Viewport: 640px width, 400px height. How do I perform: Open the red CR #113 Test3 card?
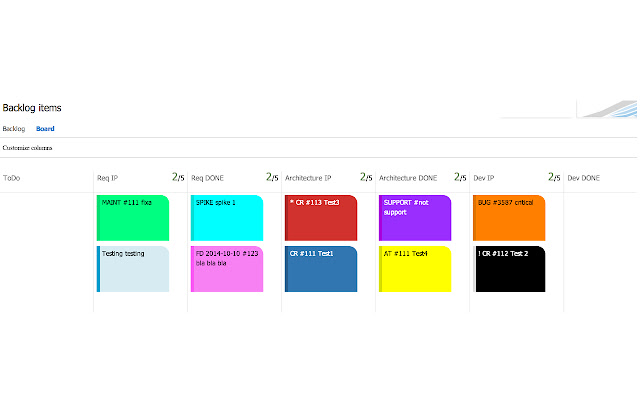pyautogui.click(x=321, y=218)
